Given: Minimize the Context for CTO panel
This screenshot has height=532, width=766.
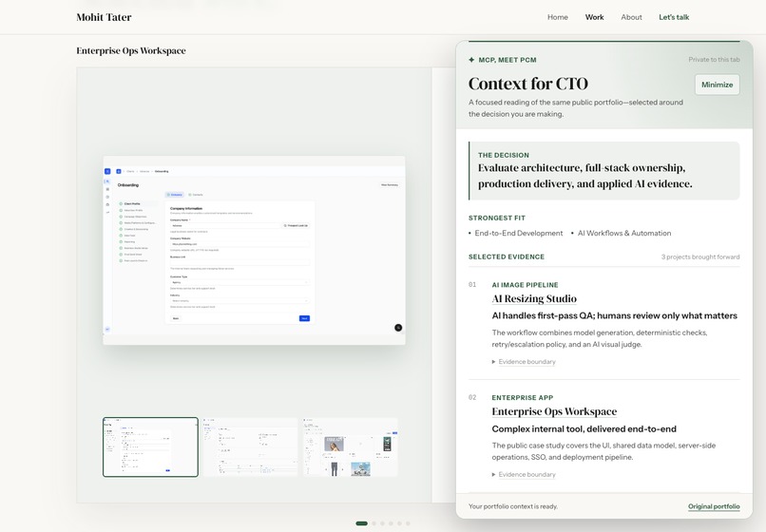Looking at the screenshot, I should pos(718,85).
